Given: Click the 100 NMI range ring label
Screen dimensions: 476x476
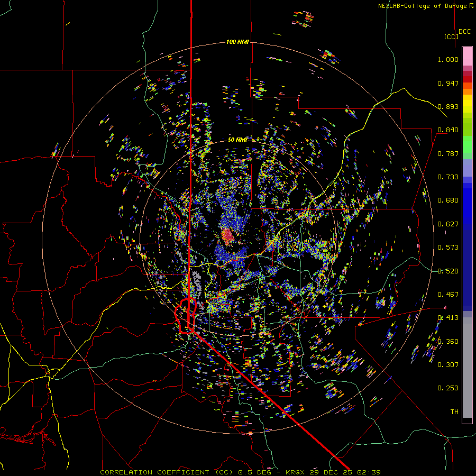Looking at the screenshot, I should tap(237, 42).
